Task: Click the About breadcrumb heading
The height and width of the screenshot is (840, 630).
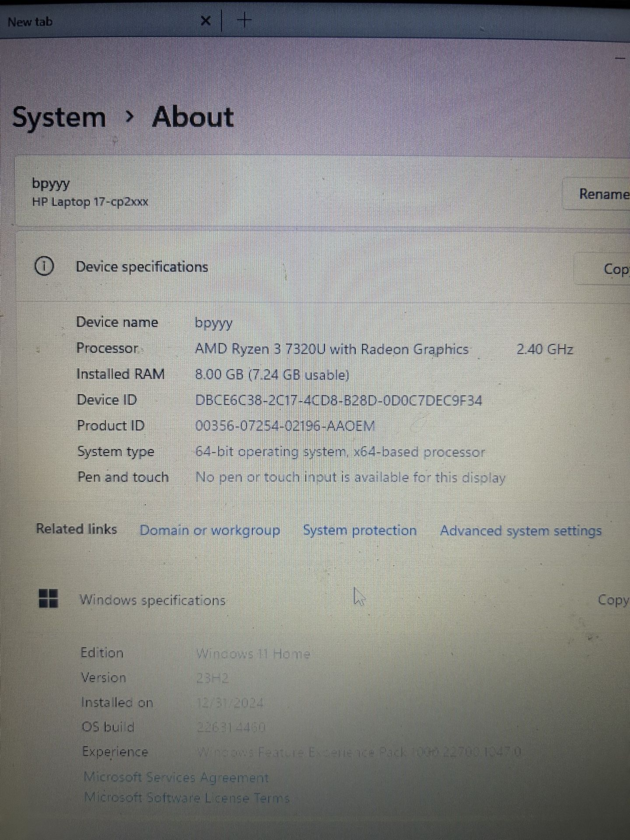Action: coord(193,117)
